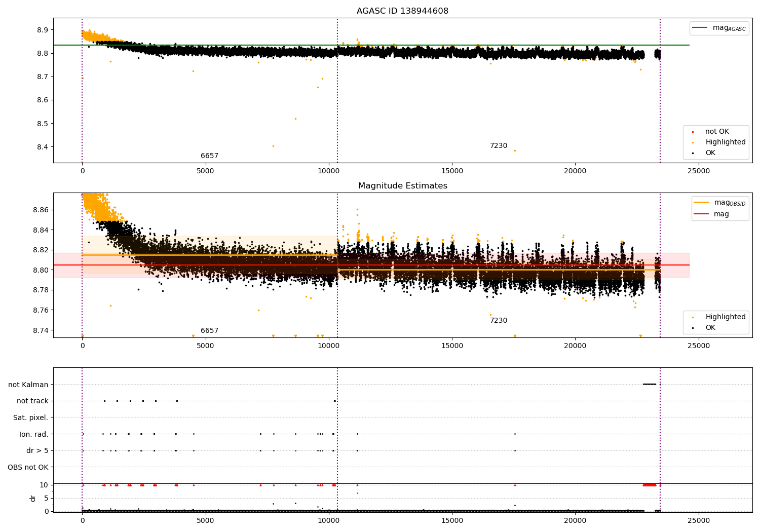760x532 pixels.
Task: Click '25000' x-tick under AGASC ID plot
Action: point(698,171)
